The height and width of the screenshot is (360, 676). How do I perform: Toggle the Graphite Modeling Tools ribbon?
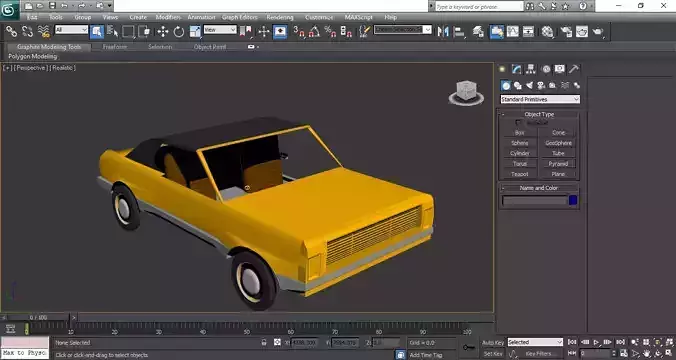click(x=497, y=31)
